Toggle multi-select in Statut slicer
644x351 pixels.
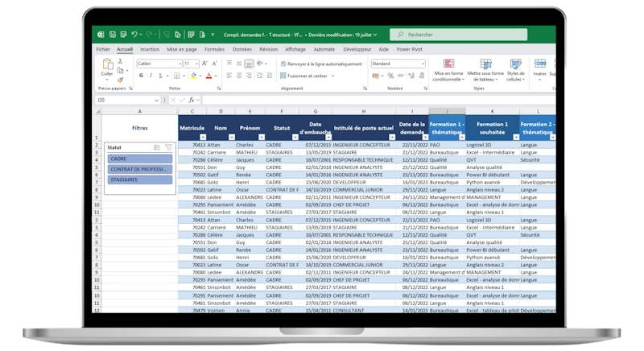tap(157, 147)
